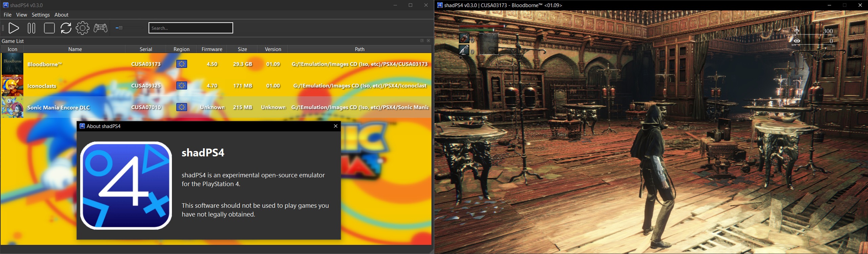Click the Iconoclasts row EU region flag
The width and height of the screenshot is (868, 254).
pos(182,85)
